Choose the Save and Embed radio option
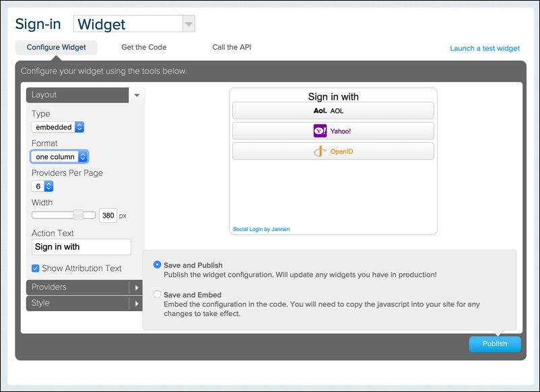Viewport: 540px width, 392px height. click(158, 294)
